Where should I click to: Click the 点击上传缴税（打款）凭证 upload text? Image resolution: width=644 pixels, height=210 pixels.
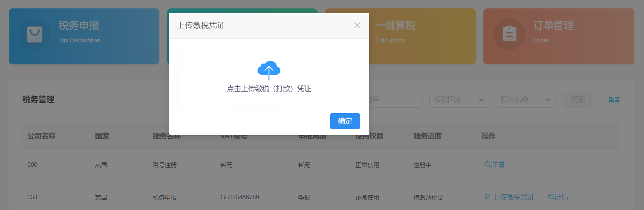coord(269,89)
